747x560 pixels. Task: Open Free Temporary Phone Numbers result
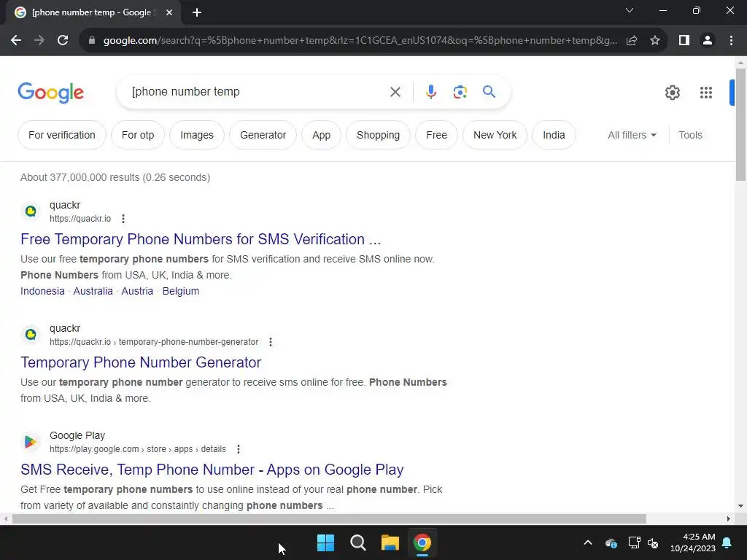tap(201, 239)
